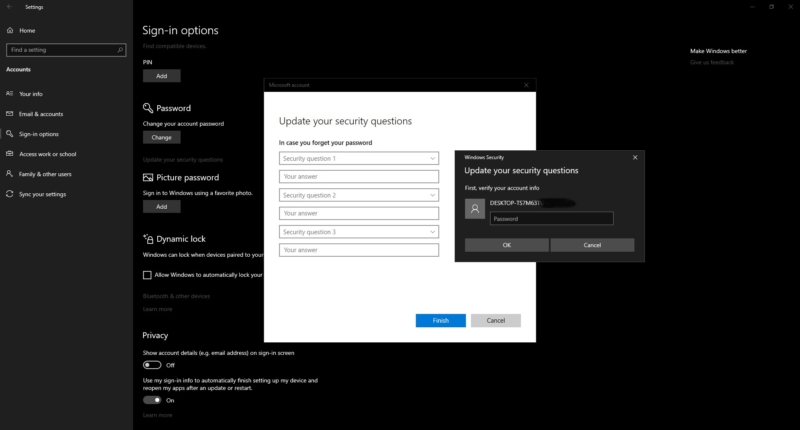
Task: Go back with the Settings back arrow
Action: pos(10,7)
